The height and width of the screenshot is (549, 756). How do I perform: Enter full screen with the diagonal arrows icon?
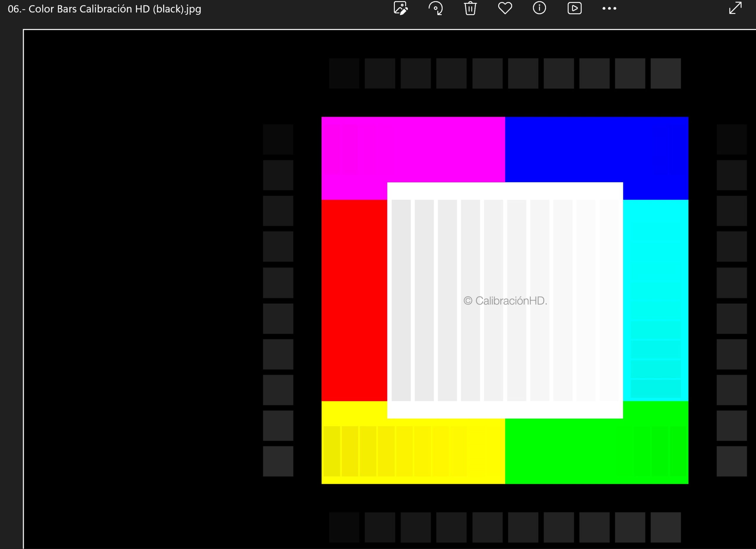click(x=735, y=8)
